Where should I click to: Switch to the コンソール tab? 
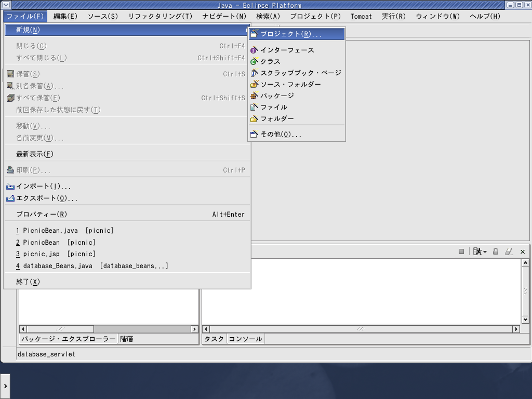(x=245, y=339)
